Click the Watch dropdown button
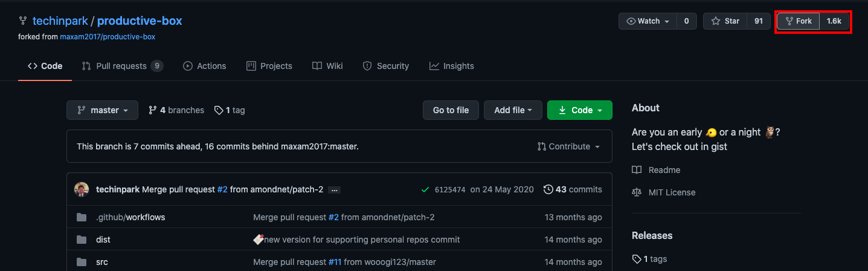 (648, 21)
